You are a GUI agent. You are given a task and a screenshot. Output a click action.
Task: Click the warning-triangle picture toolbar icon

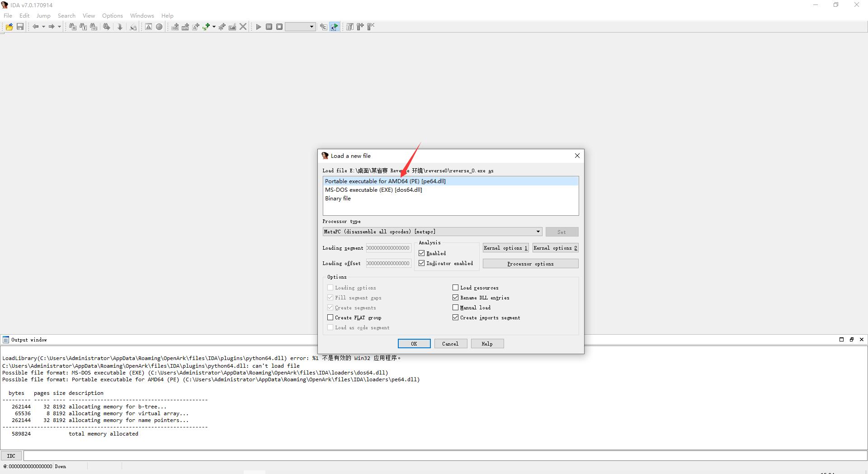[x=148, y=27]
